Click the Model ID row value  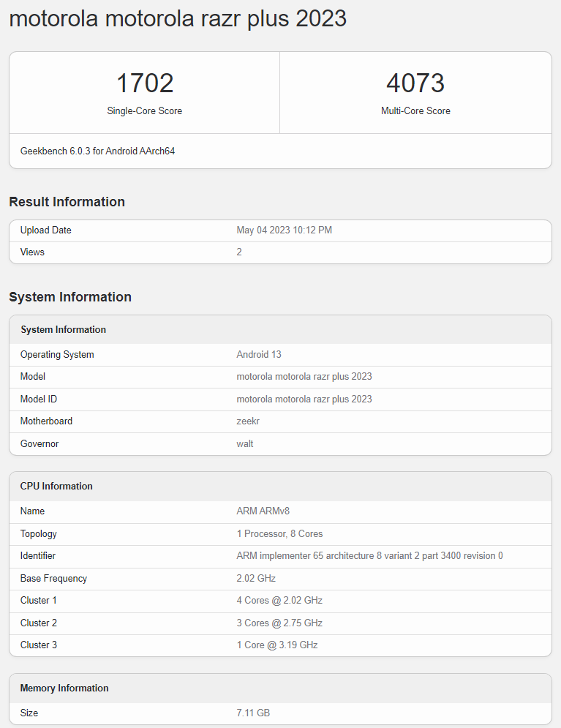304,399
